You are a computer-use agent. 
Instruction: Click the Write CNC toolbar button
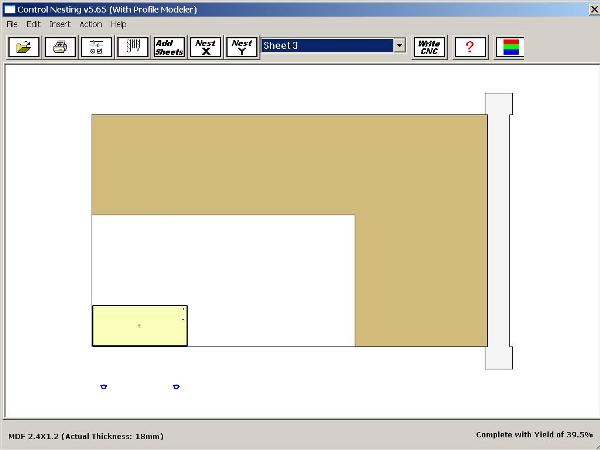[x=429, y=46]
